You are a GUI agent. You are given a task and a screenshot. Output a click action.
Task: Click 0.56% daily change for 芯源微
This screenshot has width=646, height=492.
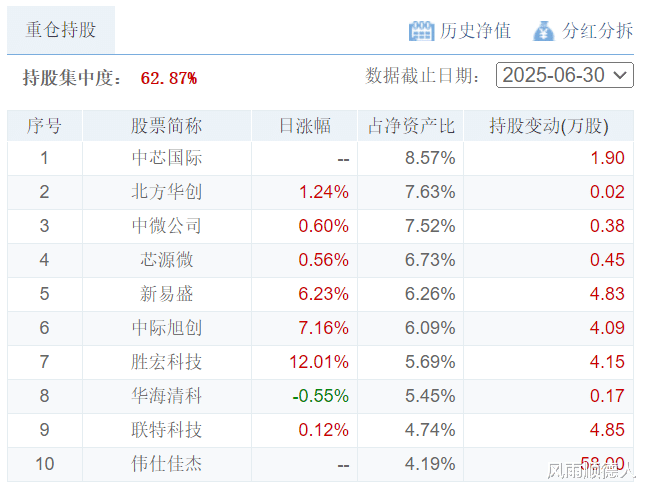pyautogui.click(x=324, y=260)
